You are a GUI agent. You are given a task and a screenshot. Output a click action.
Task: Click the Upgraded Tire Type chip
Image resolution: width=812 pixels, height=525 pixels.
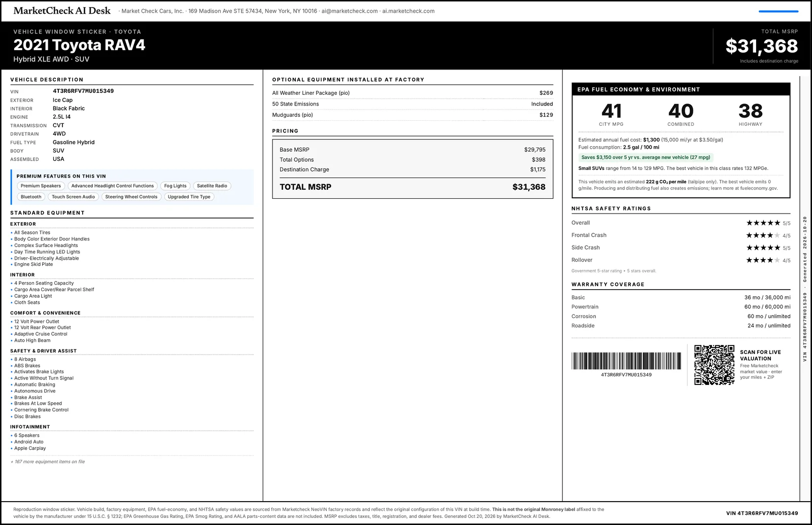click(189, 197)
